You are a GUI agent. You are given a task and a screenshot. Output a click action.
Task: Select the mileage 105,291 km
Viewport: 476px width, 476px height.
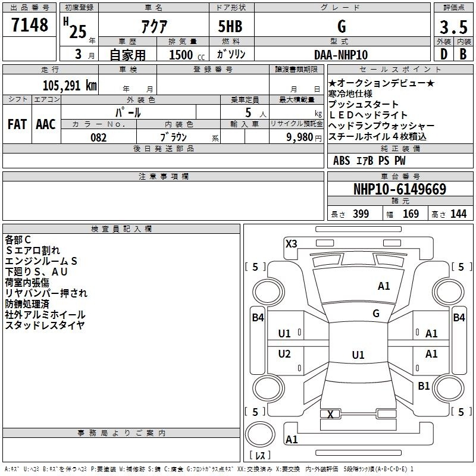tap(70, 85)
